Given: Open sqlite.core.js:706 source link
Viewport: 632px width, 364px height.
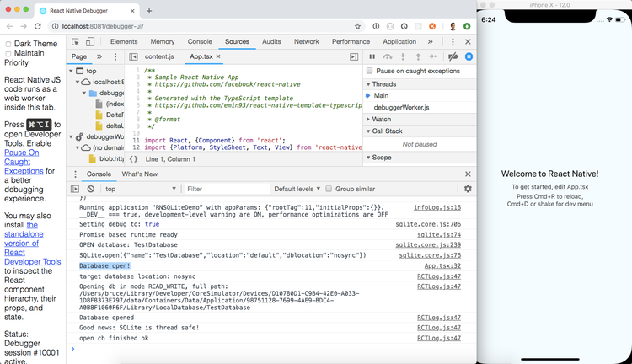Looking at the screenshot, I should tap(428, 224).
